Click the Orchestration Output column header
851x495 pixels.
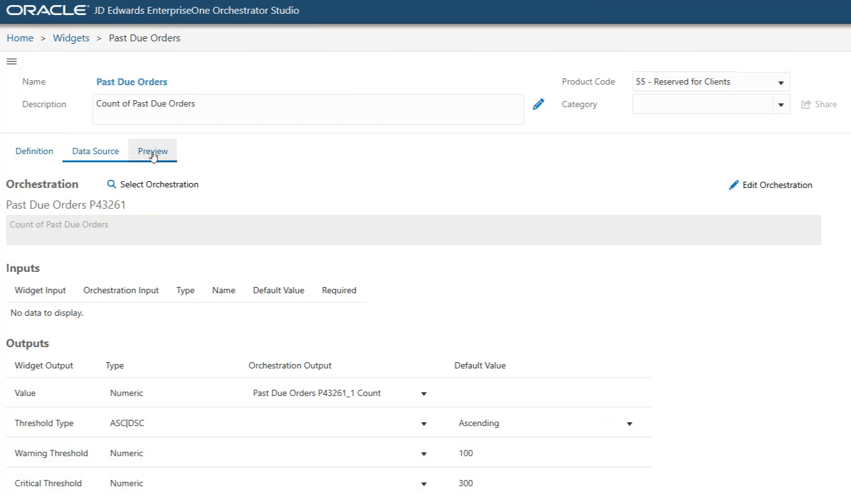[290, 366]
